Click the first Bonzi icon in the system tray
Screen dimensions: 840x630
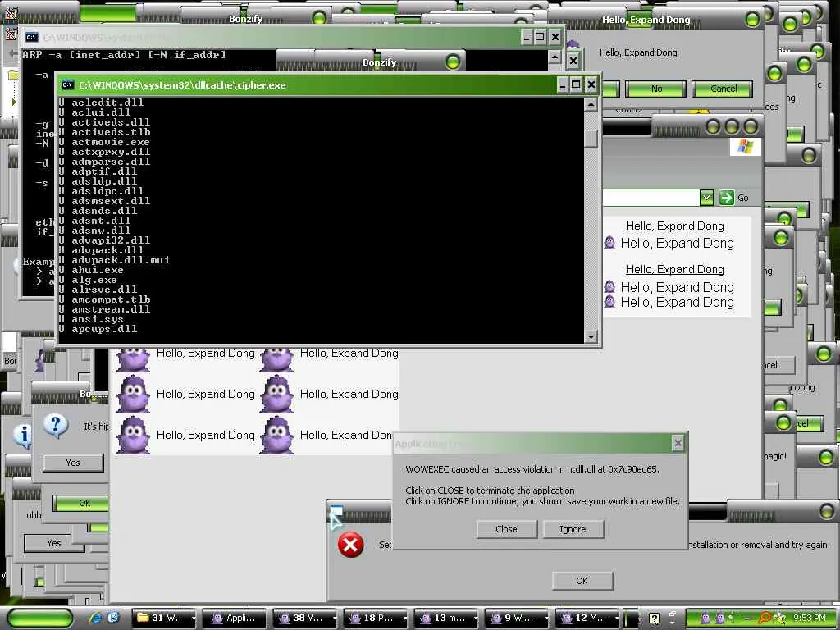click(x=705, y=619)
